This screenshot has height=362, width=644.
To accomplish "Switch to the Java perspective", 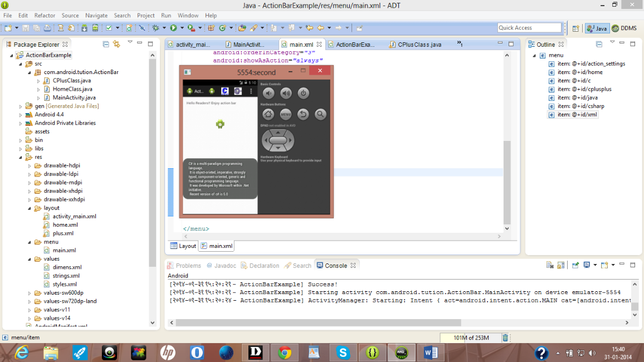I will coord(597,28).
